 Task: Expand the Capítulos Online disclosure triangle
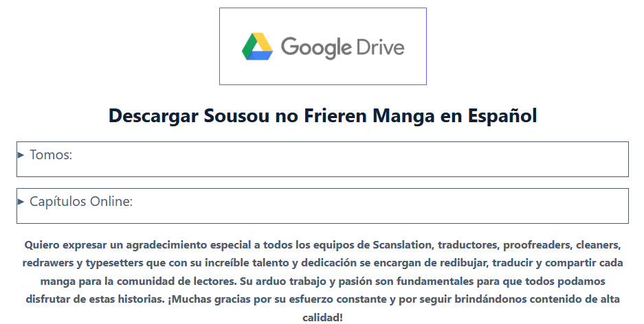pyautogui.click(x=21, y=202)
